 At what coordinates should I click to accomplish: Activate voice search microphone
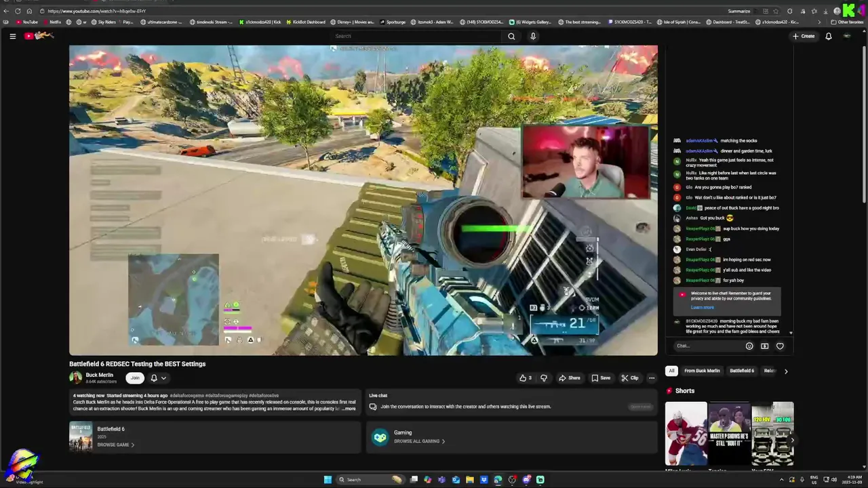(533, 36)
